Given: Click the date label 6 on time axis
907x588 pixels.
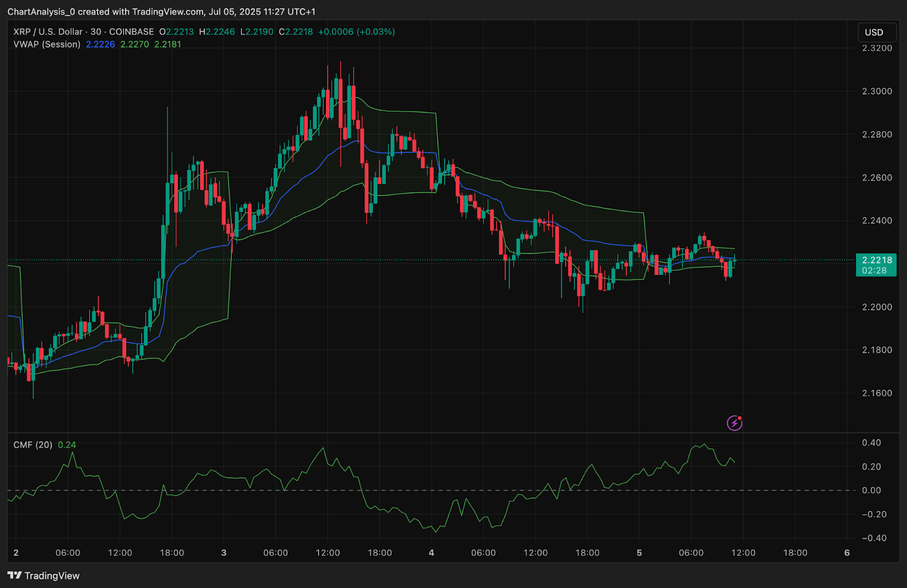Looking at the screenshot, I should (847, 553).
